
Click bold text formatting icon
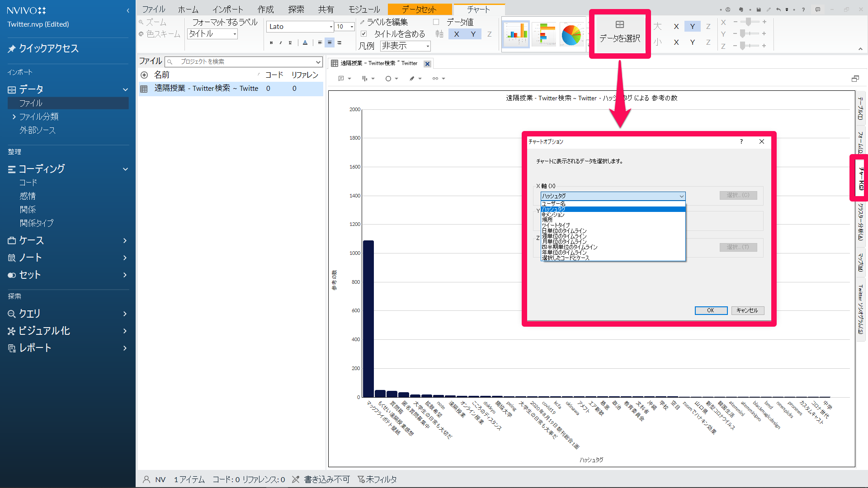pyautogui.click(x=271, y=42)
